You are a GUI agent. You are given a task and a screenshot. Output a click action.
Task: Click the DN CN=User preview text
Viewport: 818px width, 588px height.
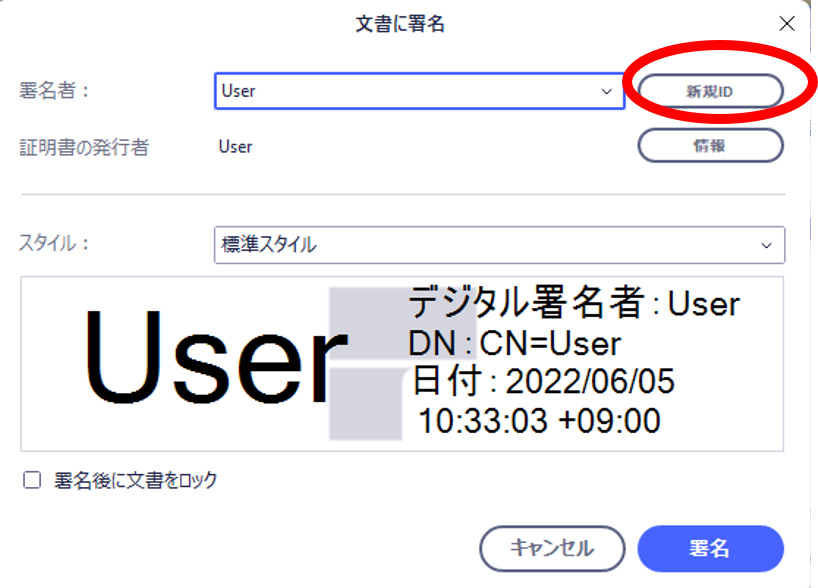pos(515,343)
